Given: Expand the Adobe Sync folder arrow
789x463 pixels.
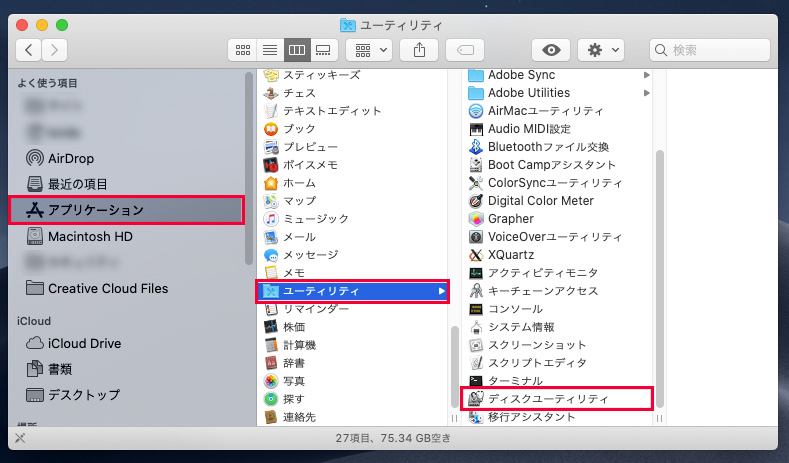Looking at the screenshot, I should click(647, 75).
